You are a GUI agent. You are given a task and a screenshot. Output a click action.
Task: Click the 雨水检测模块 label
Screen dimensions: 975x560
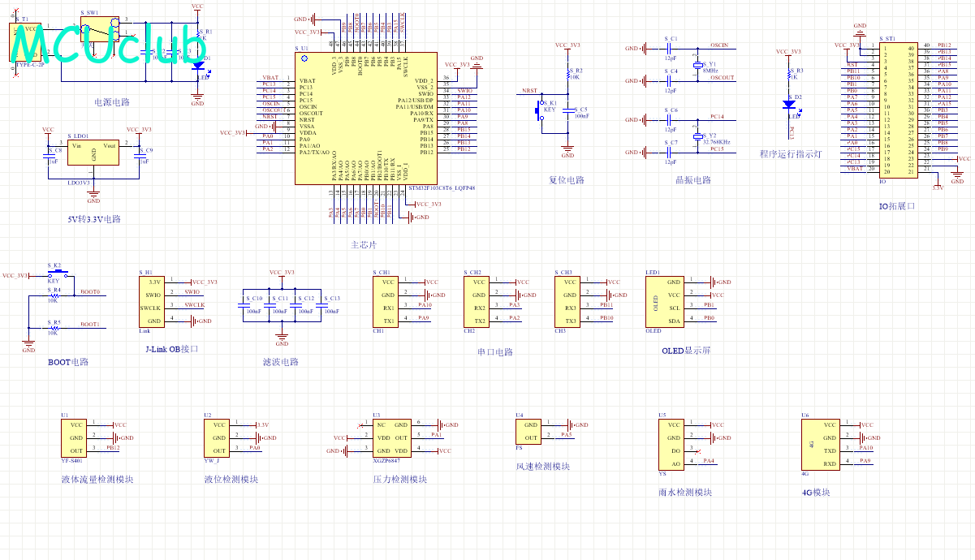[x=686, y=493]
